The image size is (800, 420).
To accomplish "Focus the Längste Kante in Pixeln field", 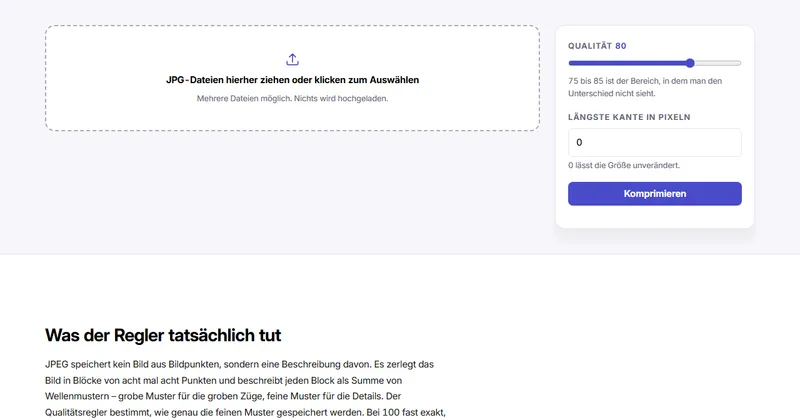I will (x=655, y=142).
